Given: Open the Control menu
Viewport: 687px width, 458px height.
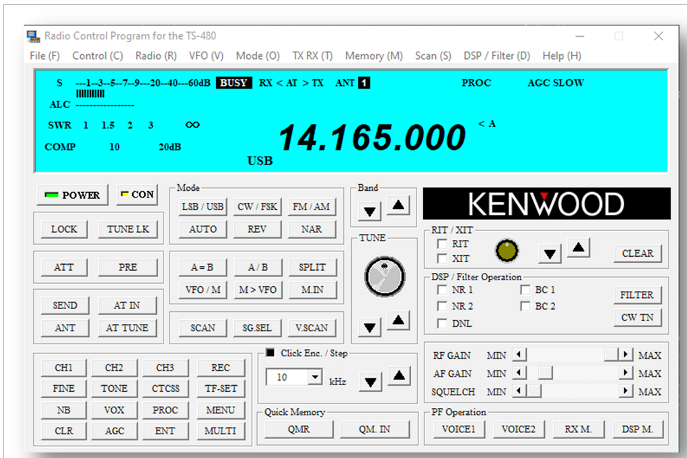Looking at the screenshot, I should point(98,56).
